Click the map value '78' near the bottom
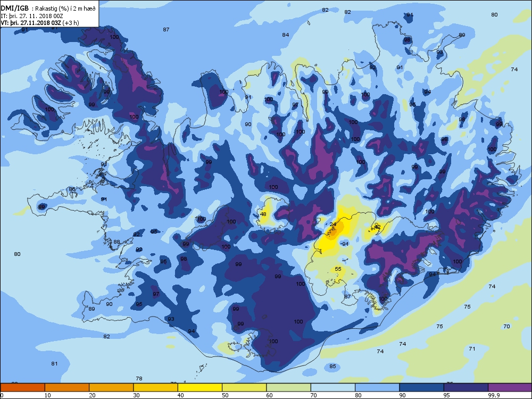The height and width of the screenshot is (399, 532). 139,378
